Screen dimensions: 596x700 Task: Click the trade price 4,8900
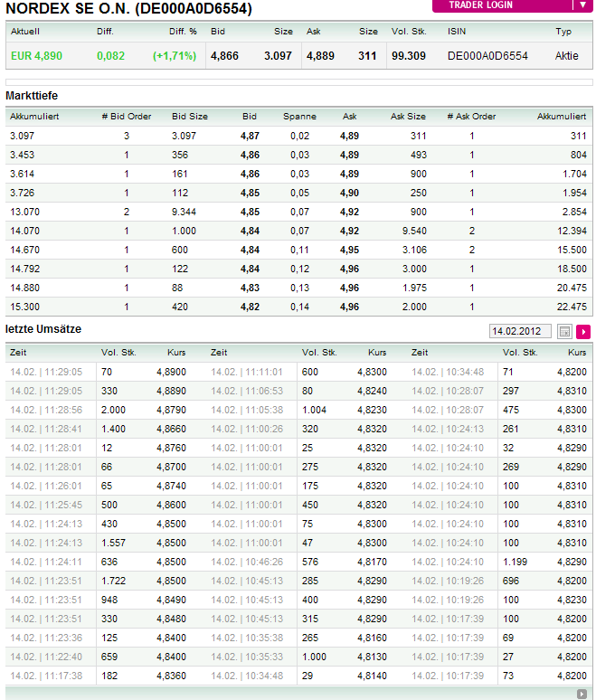pos(171,373)
